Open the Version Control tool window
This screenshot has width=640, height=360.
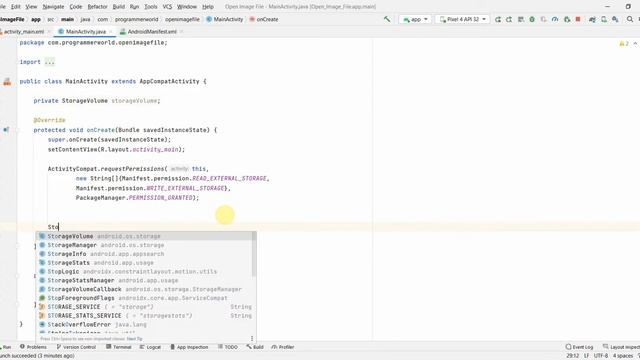(76, 347)
